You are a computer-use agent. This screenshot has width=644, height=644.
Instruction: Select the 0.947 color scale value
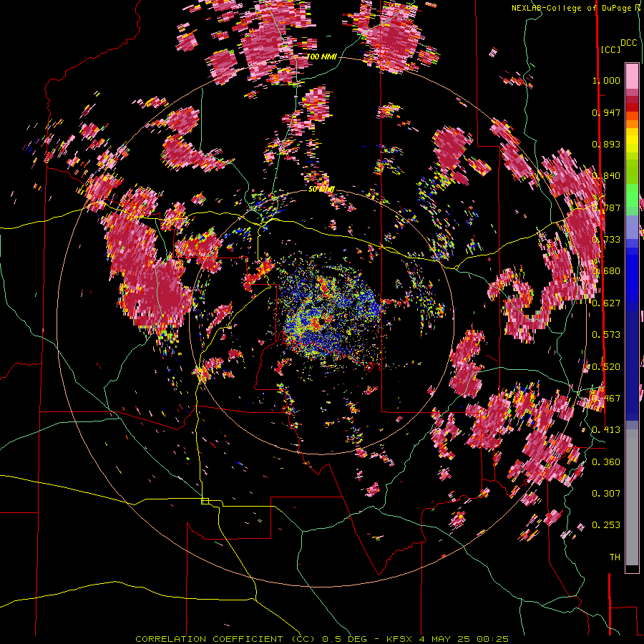pyautogui.click(x=606, y=112)
